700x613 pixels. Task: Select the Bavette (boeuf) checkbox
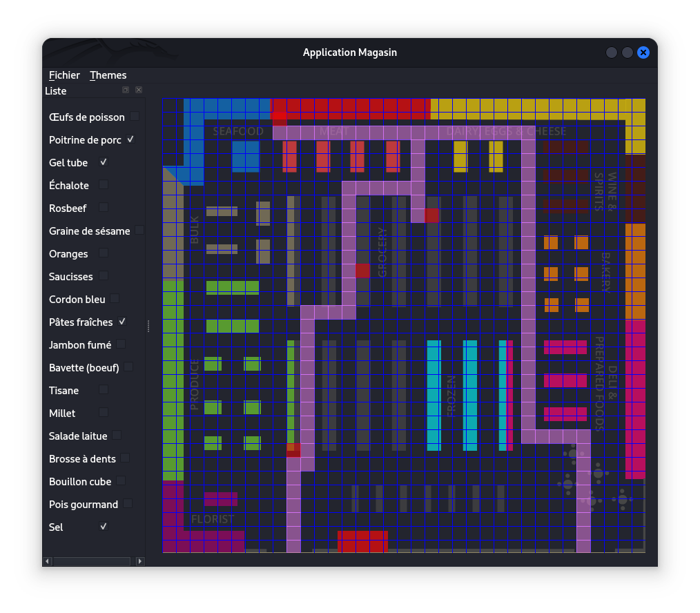[128, 367]
